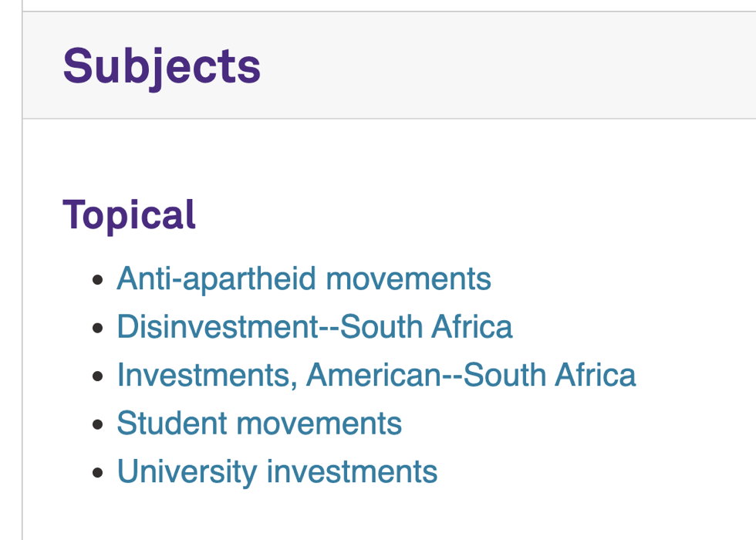The height and width of the screenshot is (540, 756).
Task: Click the bullet before Disinvestment--South Africa
Action: click(97, 328)
